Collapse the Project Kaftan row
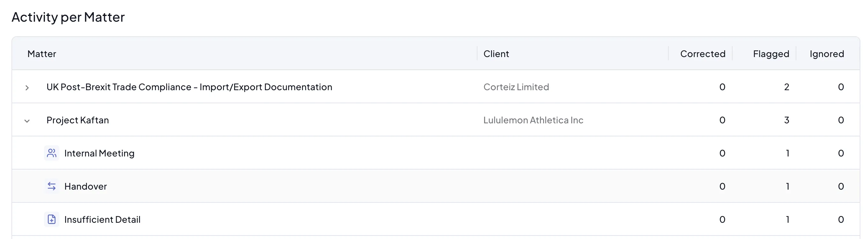The image size is (868, 239). coord(27,120)
